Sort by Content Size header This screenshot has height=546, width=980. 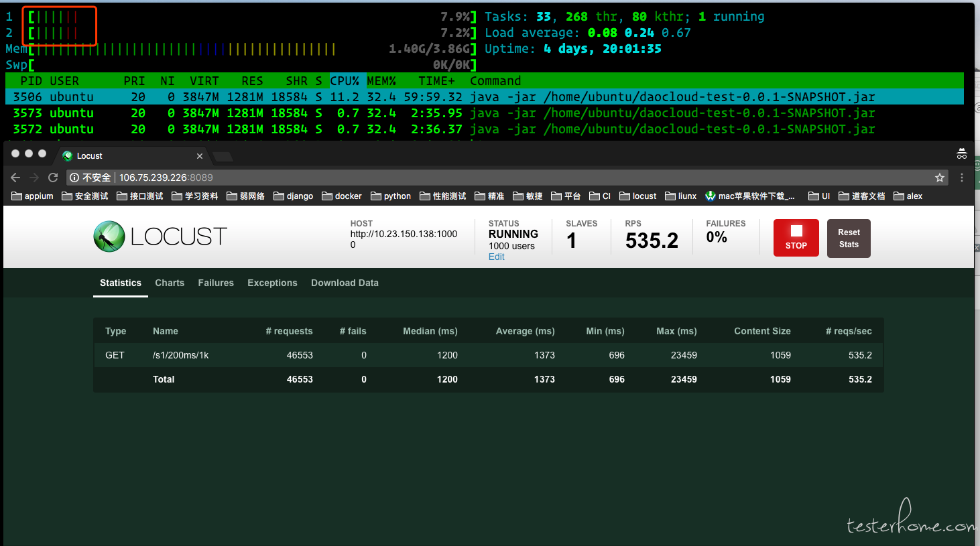(x=762, y=331)
